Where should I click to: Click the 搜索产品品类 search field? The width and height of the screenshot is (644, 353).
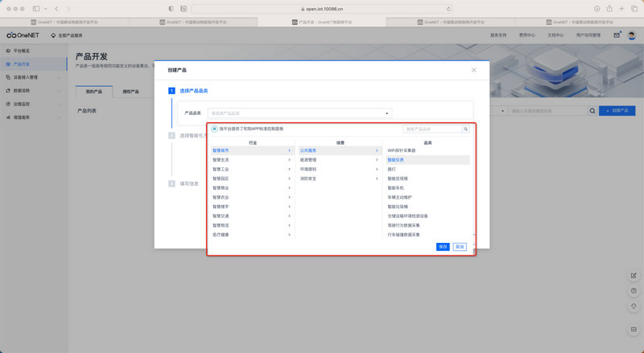point(431,129)
